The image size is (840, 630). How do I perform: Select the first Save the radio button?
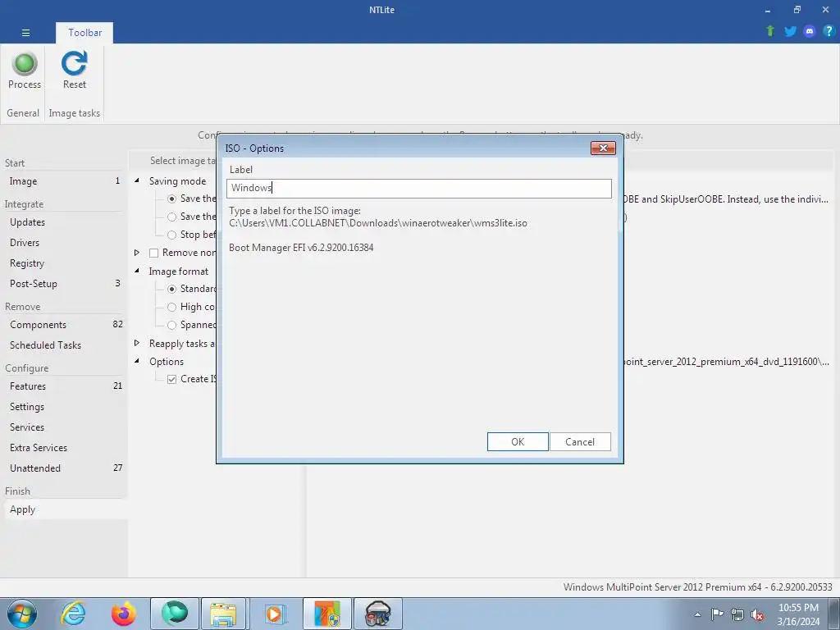(171, 199)
